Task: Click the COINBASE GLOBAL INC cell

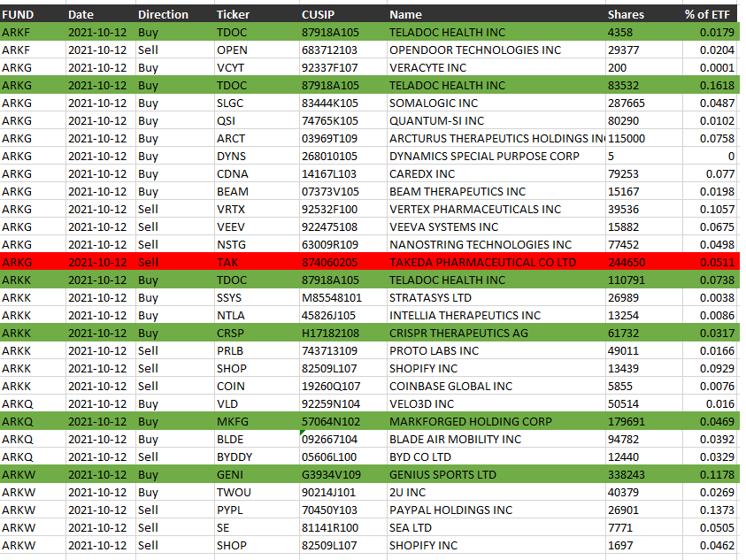Action: coord(495,386)
